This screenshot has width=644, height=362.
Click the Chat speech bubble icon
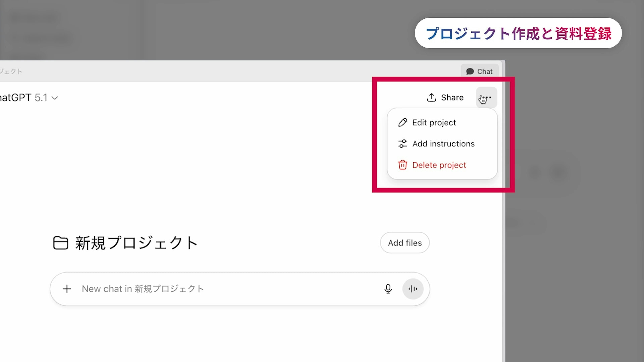point(470,71)
